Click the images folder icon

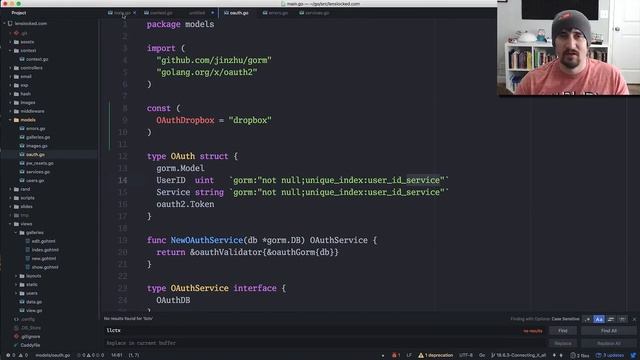pyautogui.click(x=16, y=103)
